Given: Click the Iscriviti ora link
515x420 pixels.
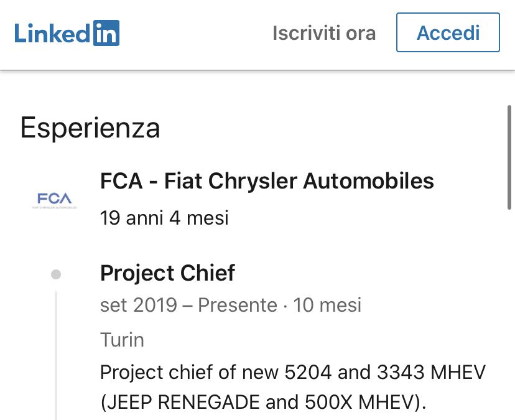Looking at the screenshot, I should click(323, 33).
